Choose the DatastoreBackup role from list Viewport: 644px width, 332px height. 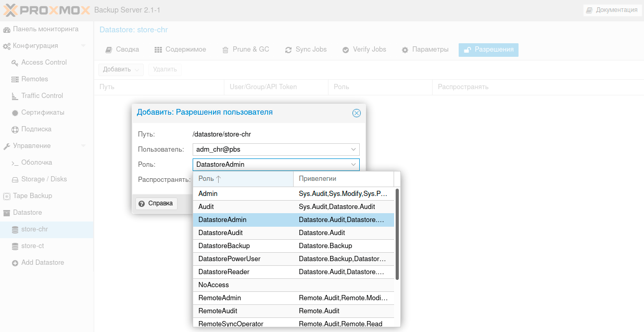tap(224, 245)
